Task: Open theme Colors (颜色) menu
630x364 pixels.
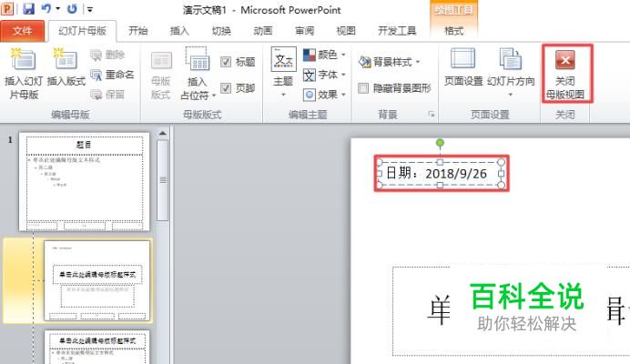Action: click(x=325, y=55)
